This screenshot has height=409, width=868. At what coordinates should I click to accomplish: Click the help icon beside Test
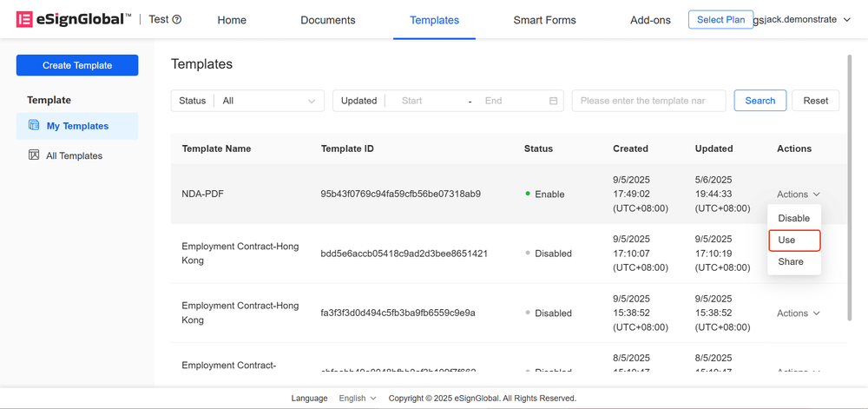pos(177,20)
